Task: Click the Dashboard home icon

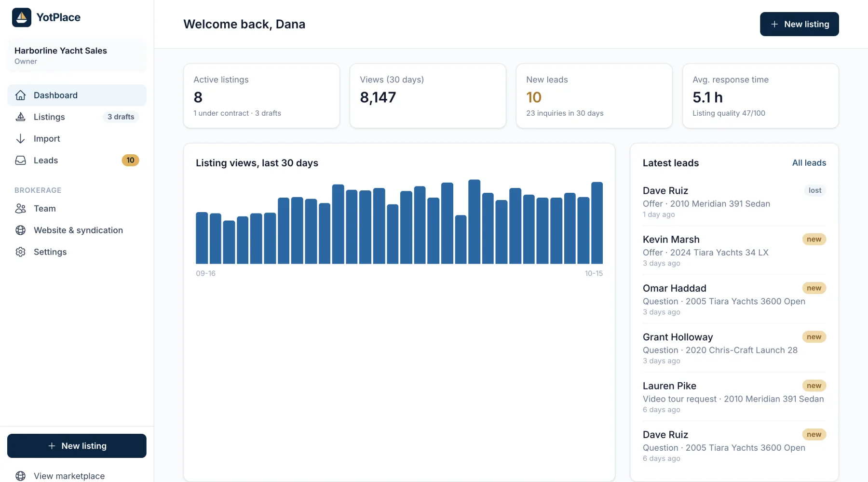Action: [20, 95]
